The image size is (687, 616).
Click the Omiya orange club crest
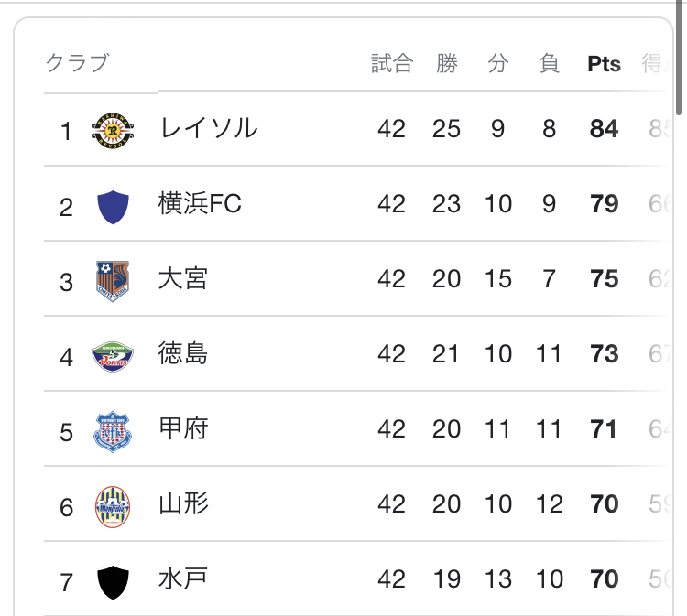tap(113, 280)
